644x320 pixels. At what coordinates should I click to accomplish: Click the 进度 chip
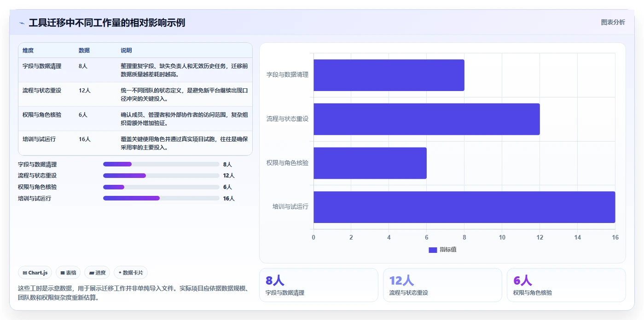[x=97, y=273]
